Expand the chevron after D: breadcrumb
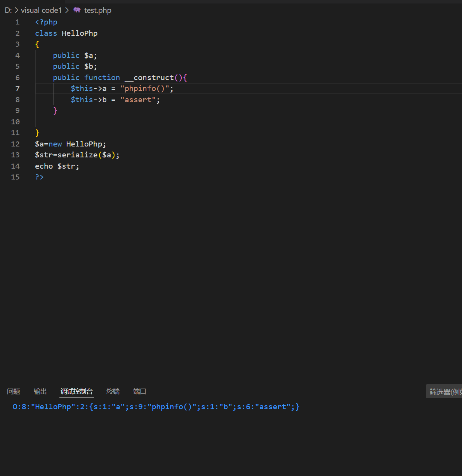The width and height of the screenshot is (462, 476). point(16,10)
